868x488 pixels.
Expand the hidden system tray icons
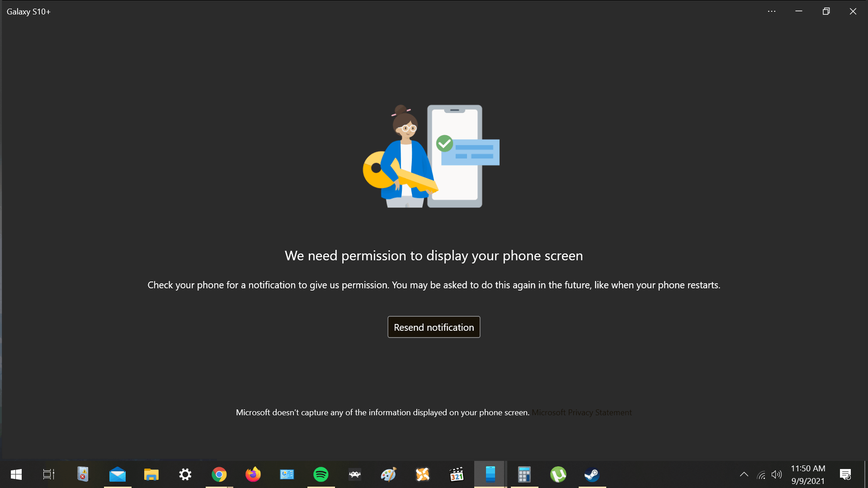744,474
